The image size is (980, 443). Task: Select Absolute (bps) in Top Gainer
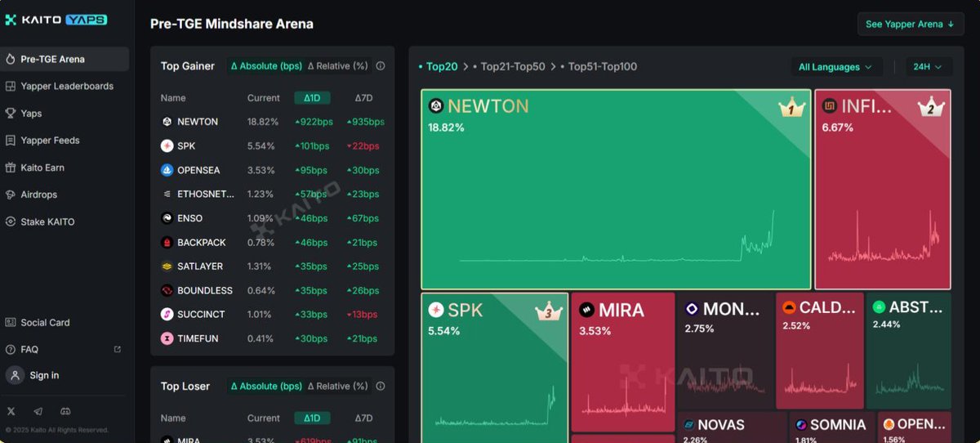pyautogui.click(x=266, y=66)
